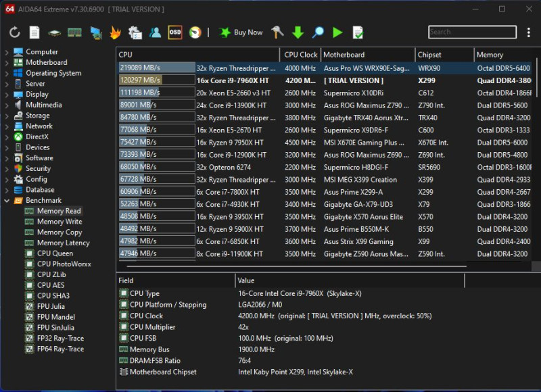This screenshot has height=392, width=541.
Task: Select the 24x Core i9-13900K HT row
Action: (325, 105)
